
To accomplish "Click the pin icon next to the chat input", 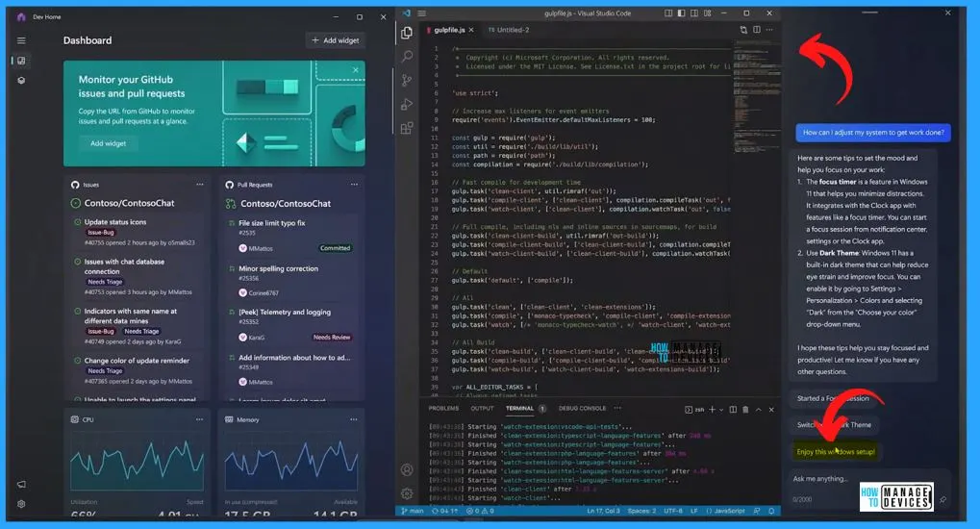I will click(x=942, y=499).
